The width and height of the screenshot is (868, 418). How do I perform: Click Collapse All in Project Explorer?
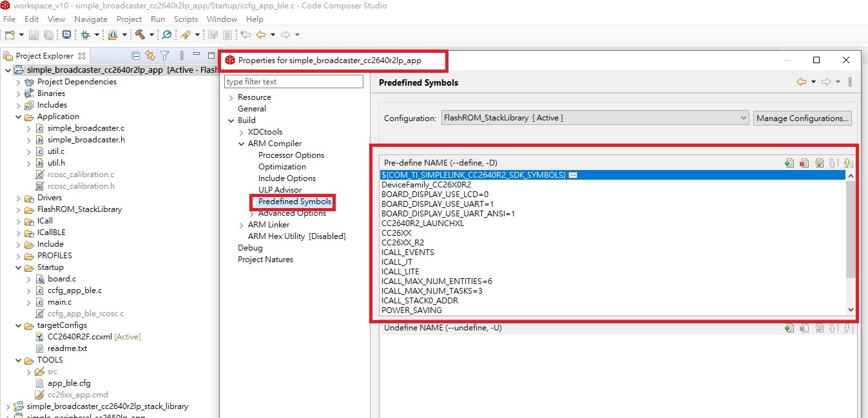135,56
